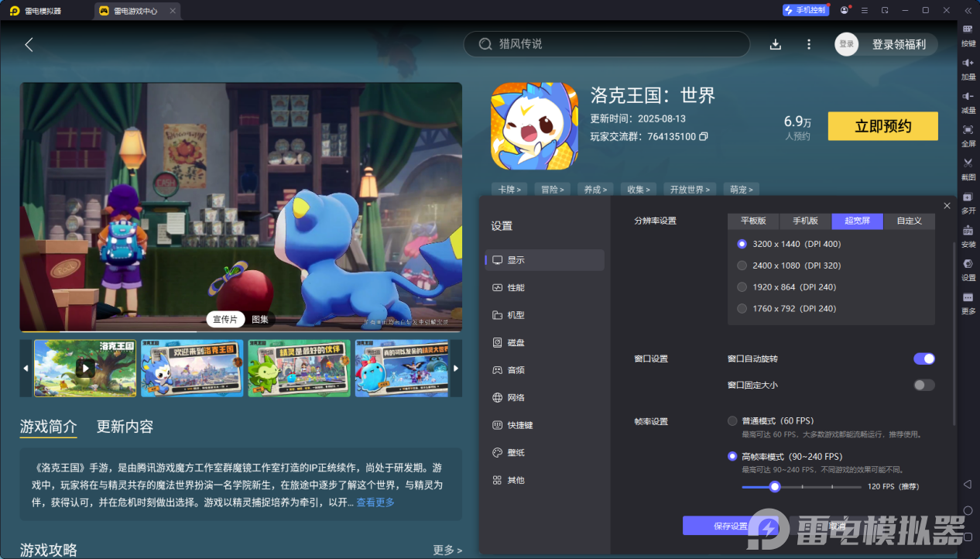
Task: Open downloads via the download arrow icon
Action: (x=775, y=44)
